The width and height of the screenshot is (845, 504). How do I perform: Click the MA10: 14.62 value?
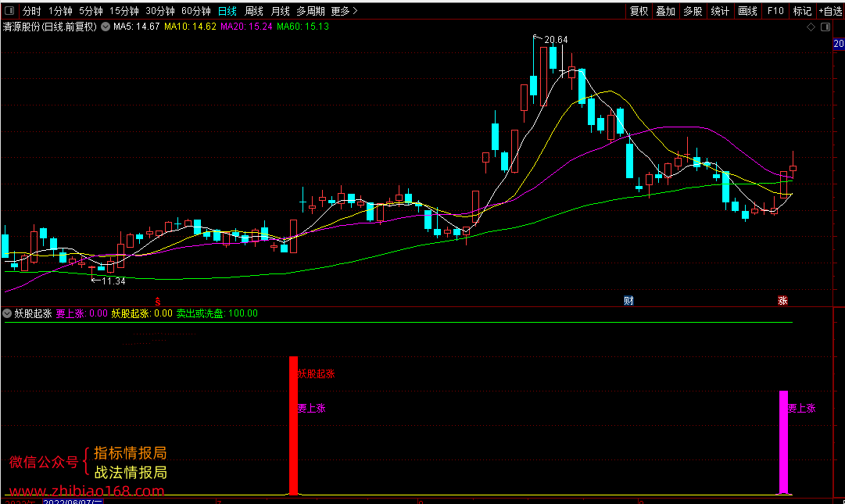(190, 27)
